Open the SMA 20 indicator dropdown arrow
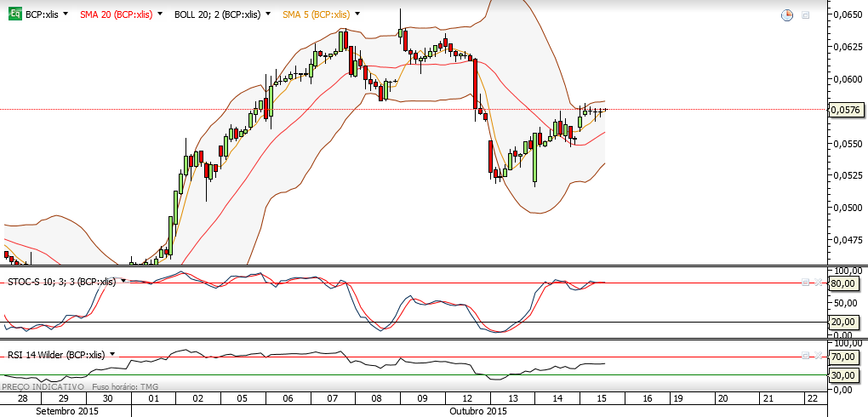868x417 pixels. tap(160, 14)
